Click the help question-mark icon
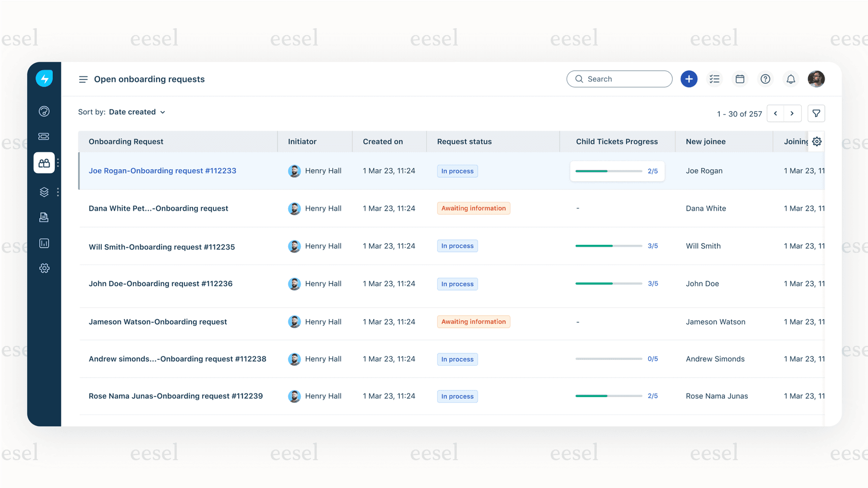The height and width of the screenshot is (488, 868). click(x=765, y=78)
